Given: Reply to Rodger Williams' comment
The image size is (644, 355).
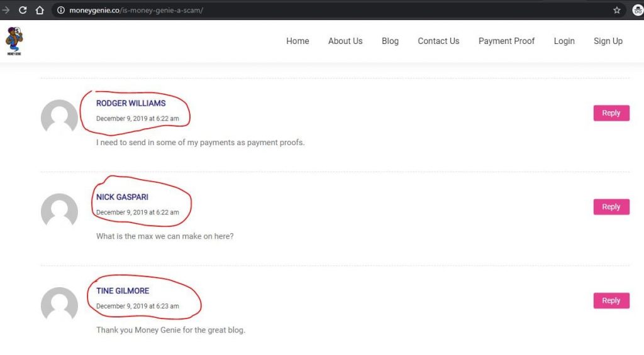Looking at the screenshot, I should click(x=611, y=113).
